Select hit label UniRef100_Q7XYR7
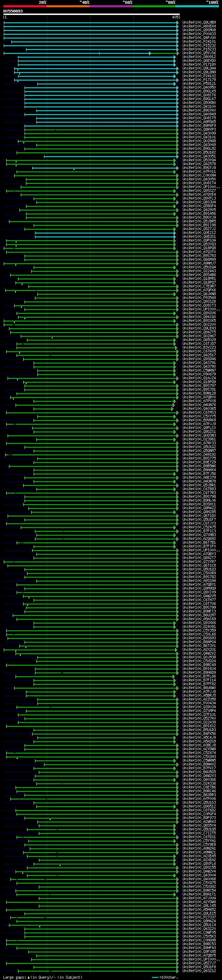The width and height of the screenshot is (222, 980). [199, 561]
